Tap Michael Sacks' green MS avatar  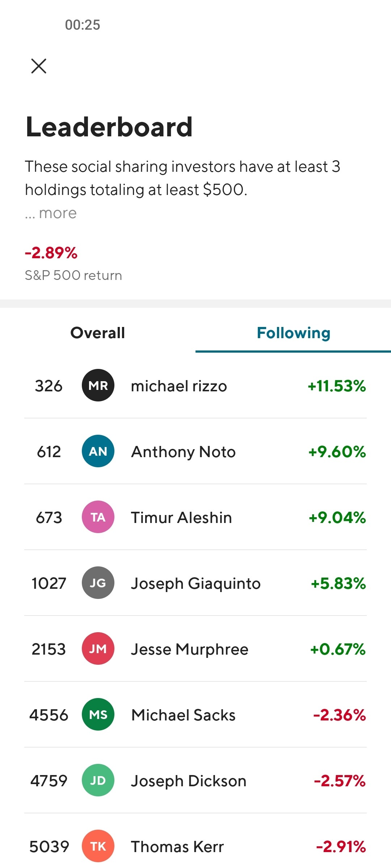click(98, 715)
